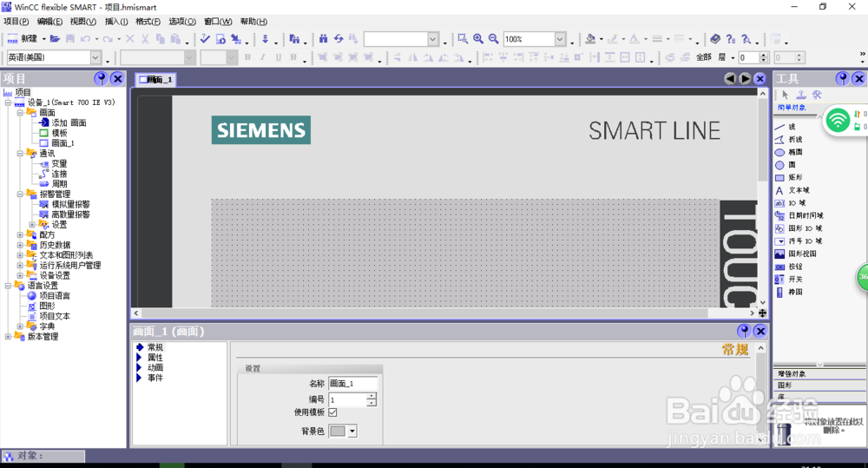Open the 视图(V) menu
The image size is (868, 468).
click(83, 22)
